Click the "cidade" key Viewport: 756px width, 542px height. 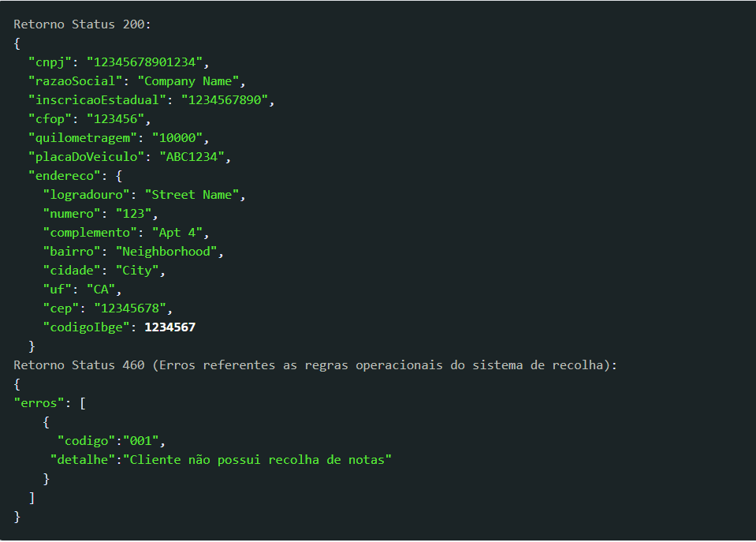[72, 271]
